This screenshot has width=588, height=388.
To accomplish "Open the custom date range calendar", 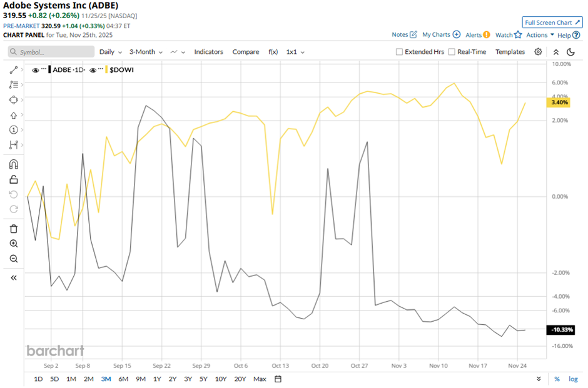I will (x=278, y=379).
